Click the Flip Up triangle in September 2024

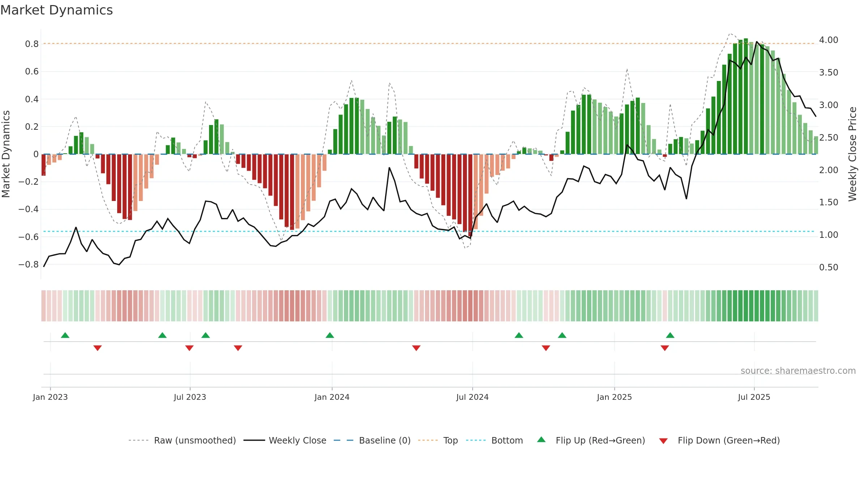519,335
